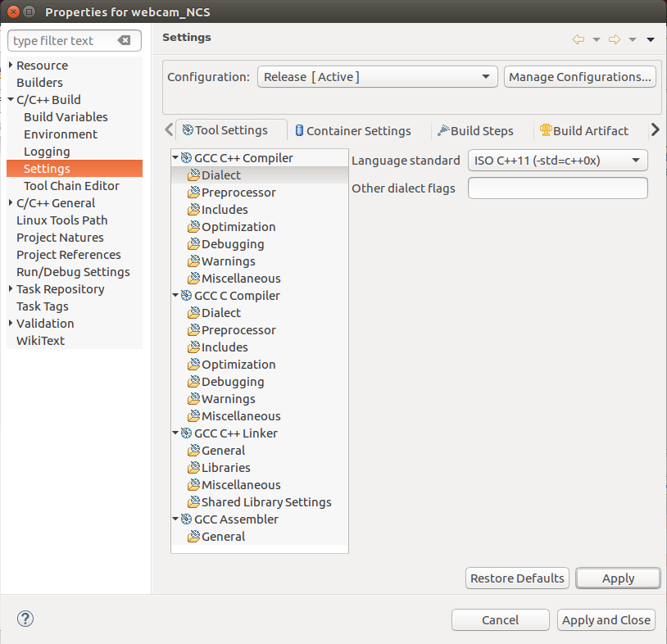
Task: Click the help question mark icon
Action: pyautogui.click(x=25, y=619)
